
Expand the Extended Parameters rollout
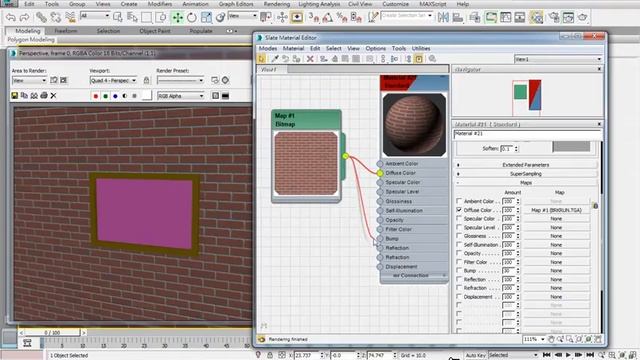526,165
